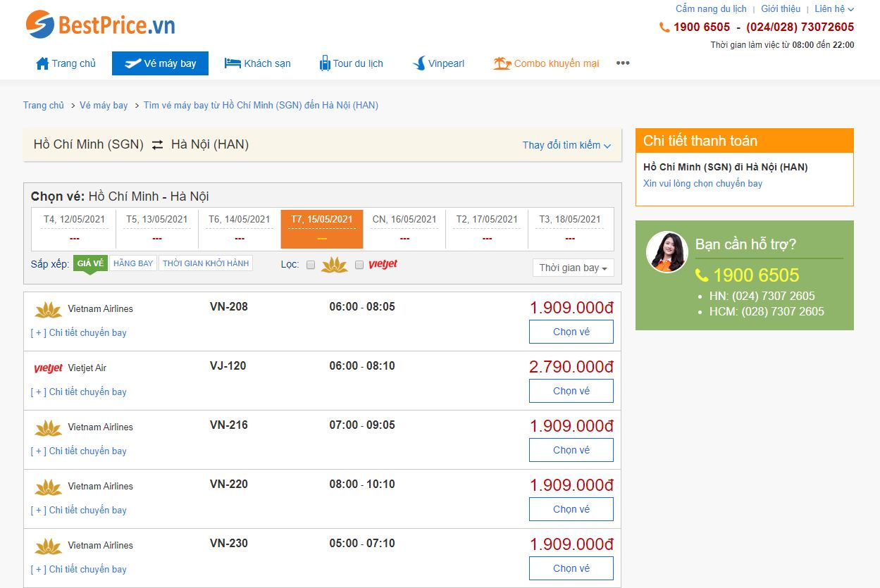Expand Chi tiết chuyến bay for VN-208
The image size is (880, 588).
(79, 332)
